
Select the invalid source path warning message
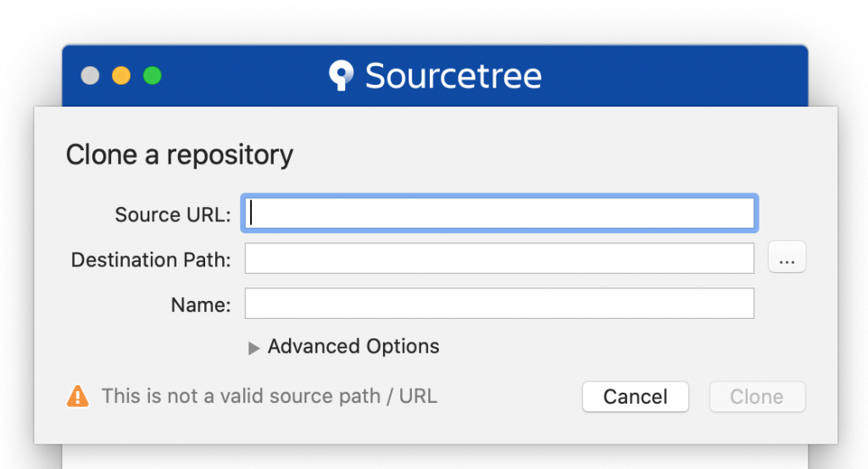[x=269, y=396]
